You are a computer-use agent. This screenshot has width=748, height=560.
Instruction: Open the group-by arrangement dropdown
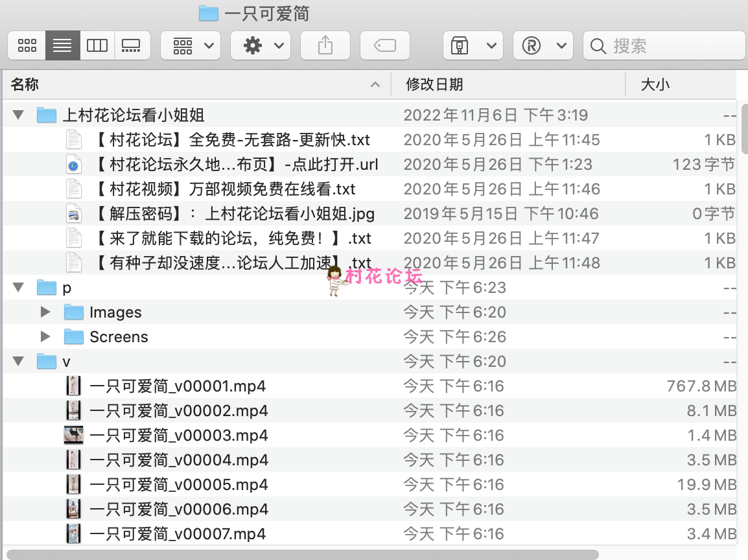(191, 46)
